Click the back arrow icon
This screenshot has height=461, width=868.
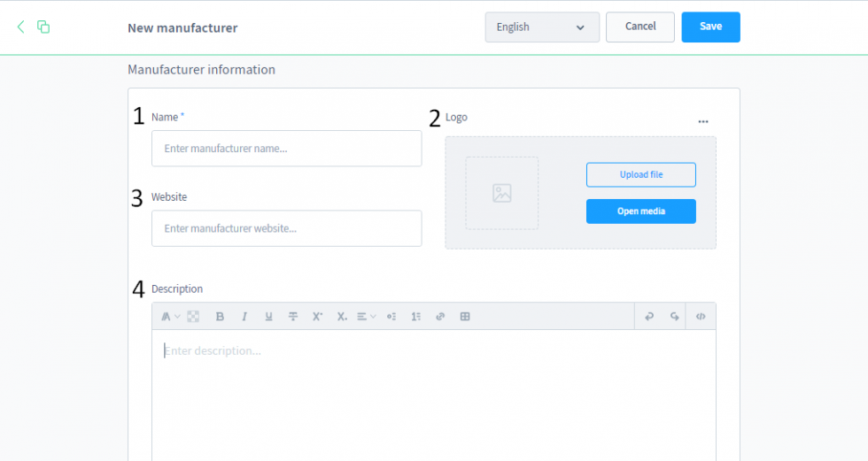click(x=21, y=27)
